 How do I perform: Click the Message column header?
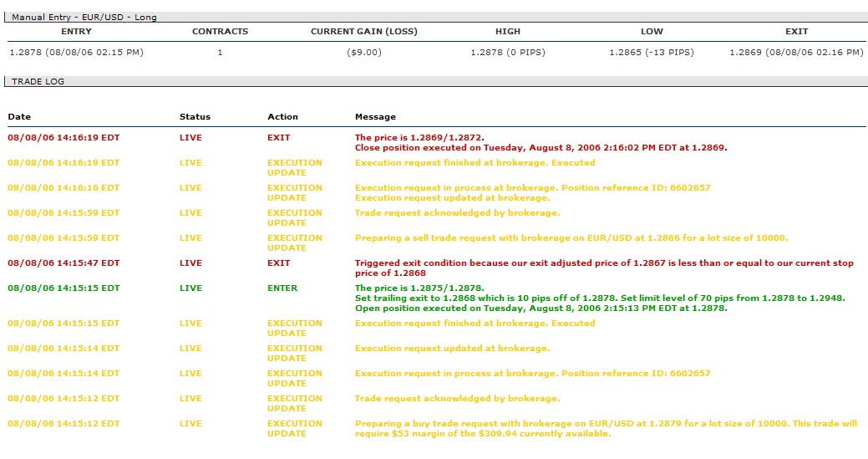(375, 117)
